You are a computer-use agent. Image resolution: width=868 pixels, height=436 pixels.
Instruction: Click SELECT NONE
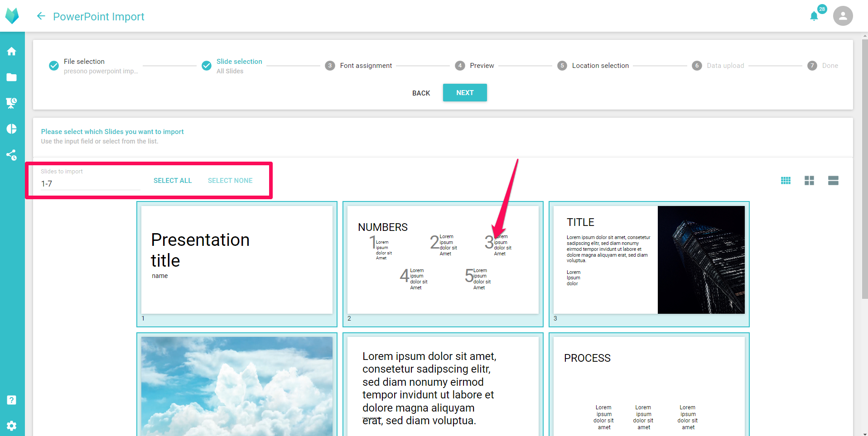[x=230, y=181]
